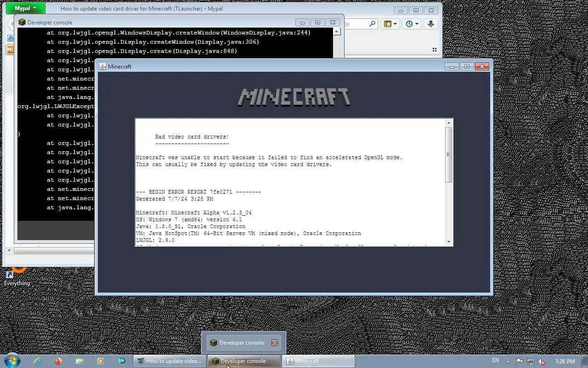588x368 pixels.
Task: Click the 'Generated 7/7/24 3:28 PM' line
Action: [x=175, y=199]
